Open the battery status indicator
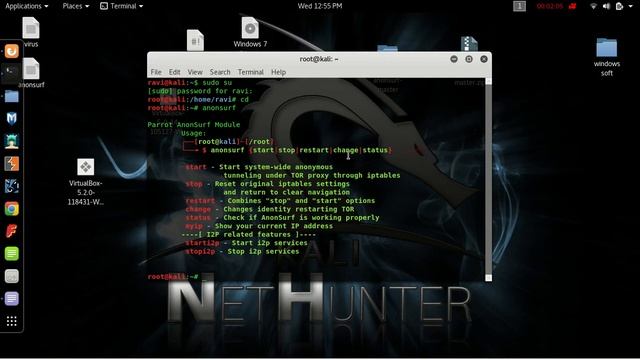Image resolution: width=640 pixels, height=360 pixels. [619, 6]
